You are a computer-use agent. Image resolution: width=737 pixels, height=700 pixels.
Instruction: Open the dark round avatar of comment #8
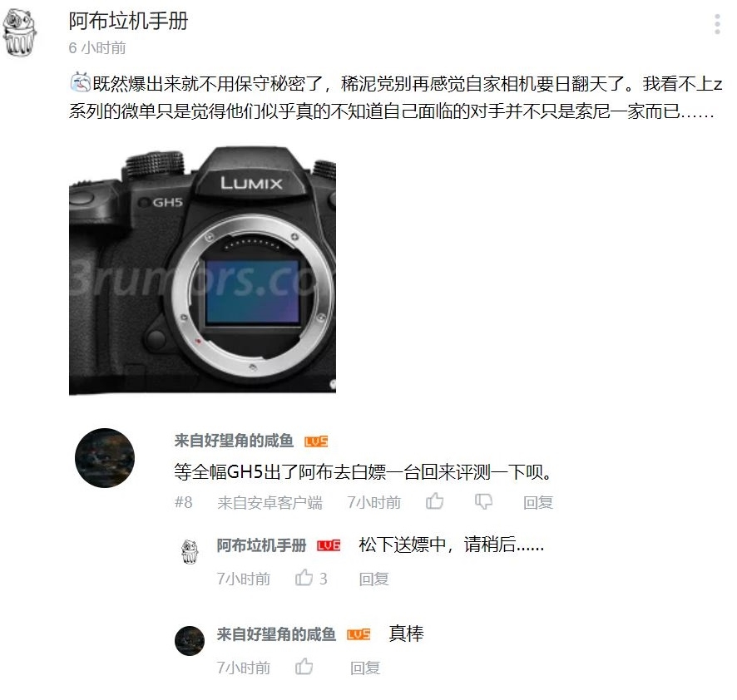[x=105, y=457]
